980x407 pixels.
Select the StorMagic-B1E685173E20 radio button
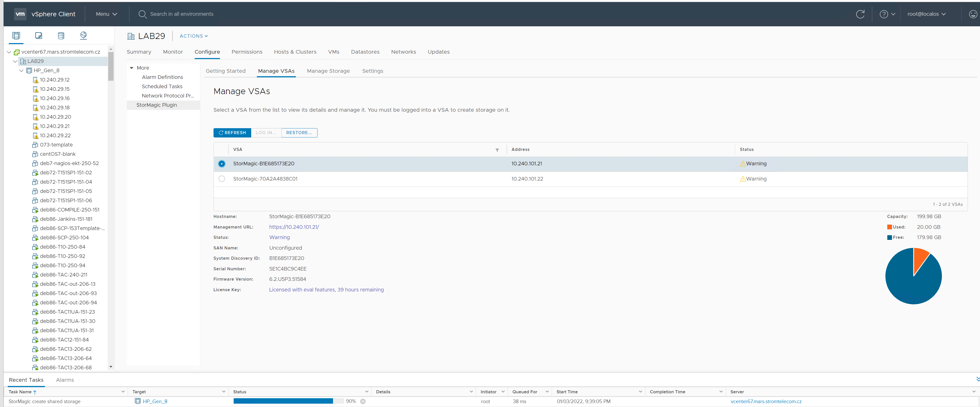tap(222, 164)
